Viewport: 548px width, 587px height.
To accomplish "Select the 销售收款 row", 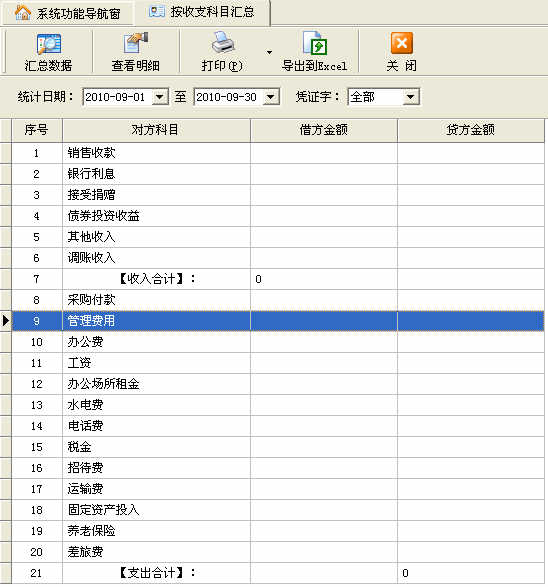I will coord(278,153).
